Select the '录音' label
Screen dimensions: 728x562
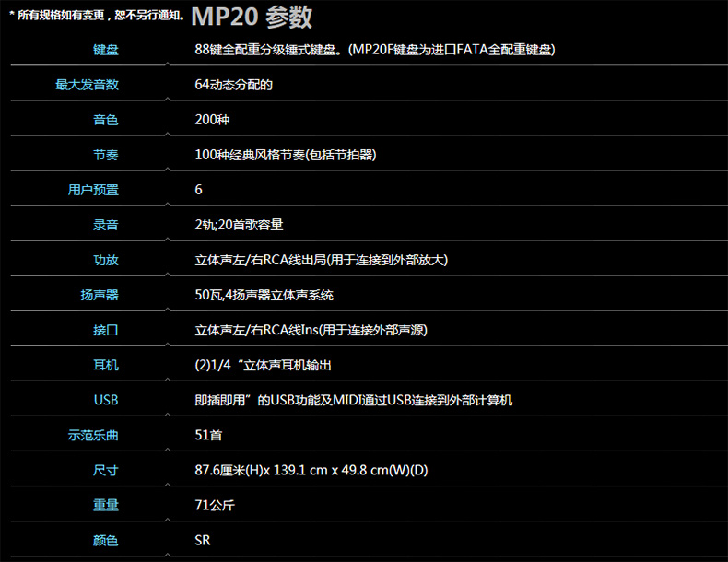pos(106,225)
